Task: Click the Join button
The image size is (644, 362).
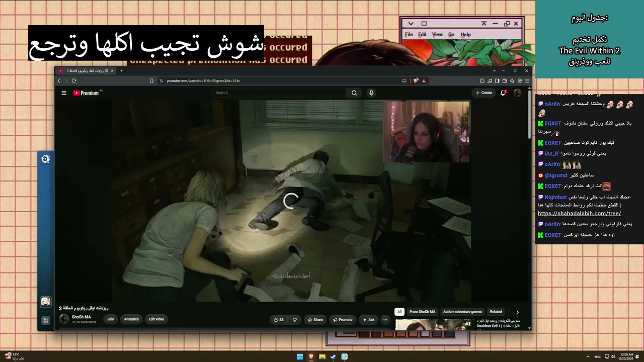Action: click(x=111, y=319)
